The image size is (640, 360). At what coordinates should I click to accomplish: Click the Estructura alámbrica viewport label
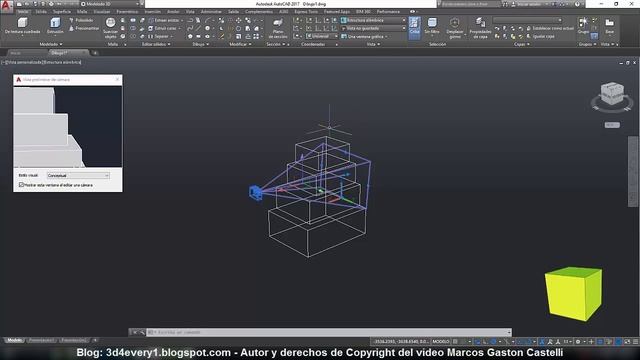(x=62, y=62)
